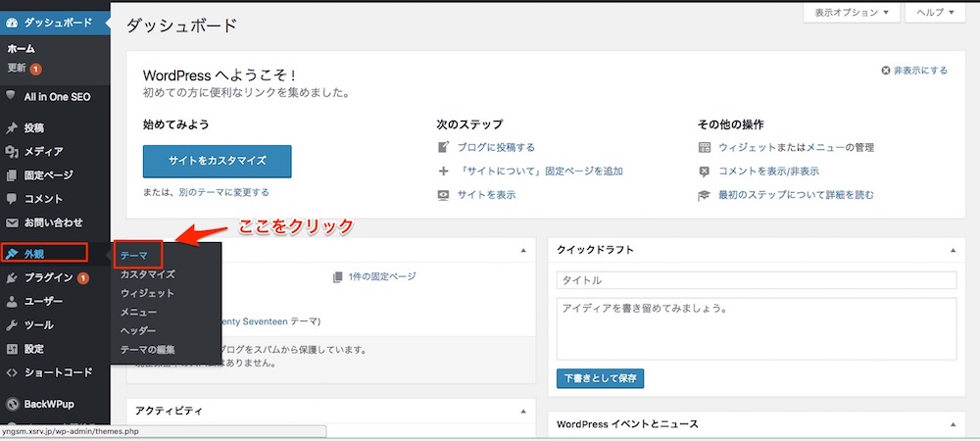
Task: Open 更新 in the sidebar
Action: [17, 68]
